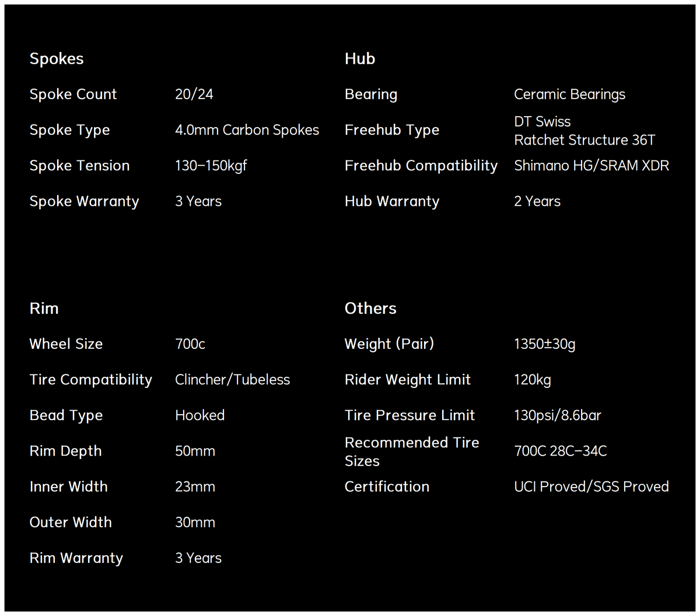Image resolution: width=700 pixels, height=616 pixels.
Task: Click the Weight (Pair) 1350±30g value
Action: tap(545, 344)
